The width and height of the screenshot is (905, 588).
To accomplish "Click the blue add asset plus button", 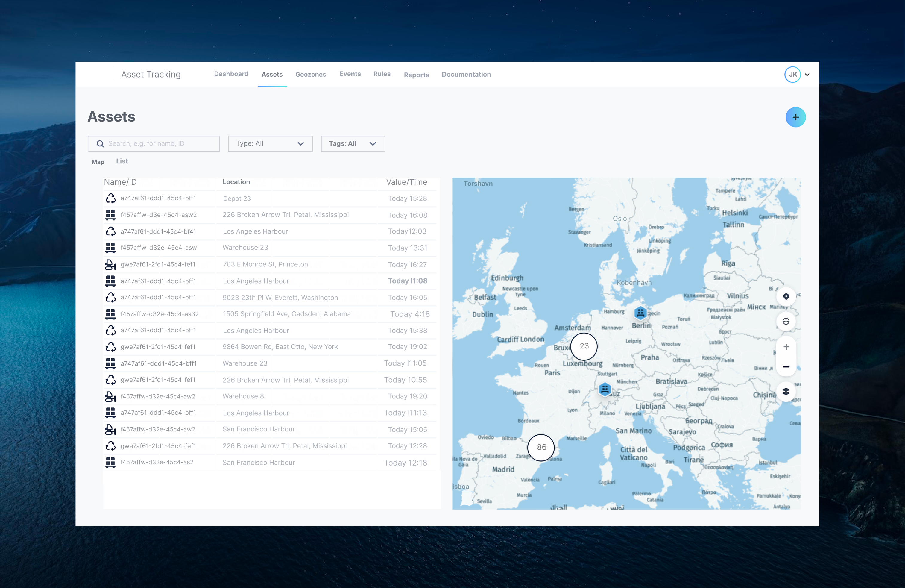I will click(x=795, y=117).
